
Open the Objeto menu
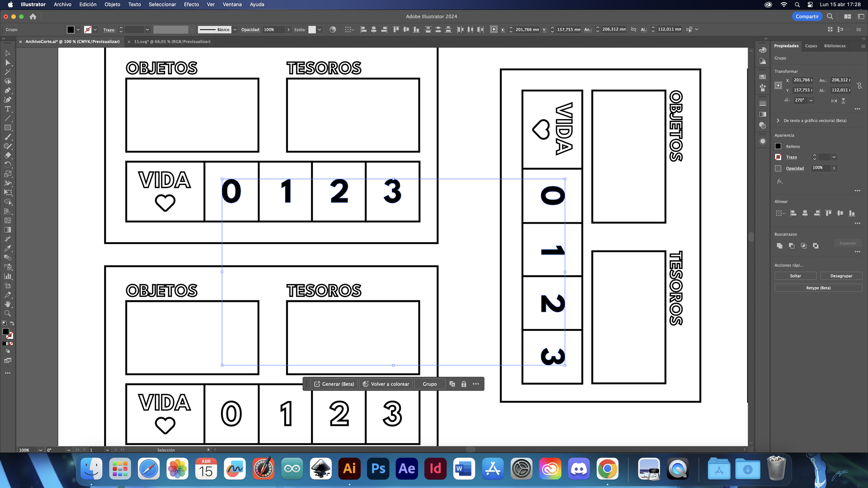click(x=112, y=4)
